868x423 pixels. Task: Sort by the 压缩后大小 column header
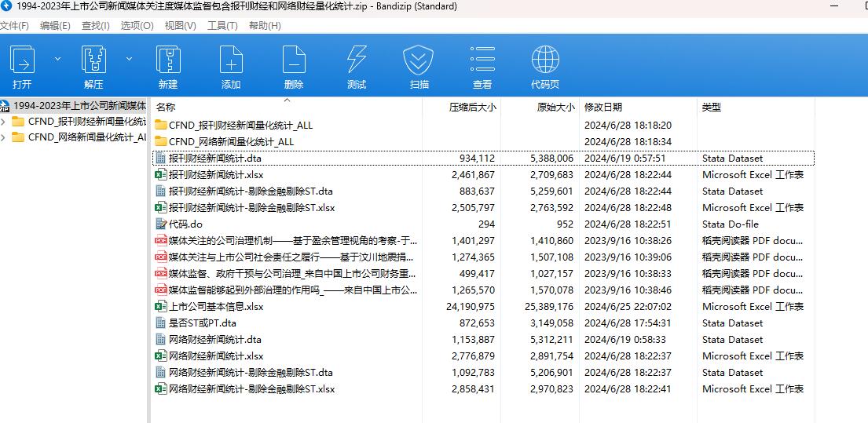pos(472,108)
